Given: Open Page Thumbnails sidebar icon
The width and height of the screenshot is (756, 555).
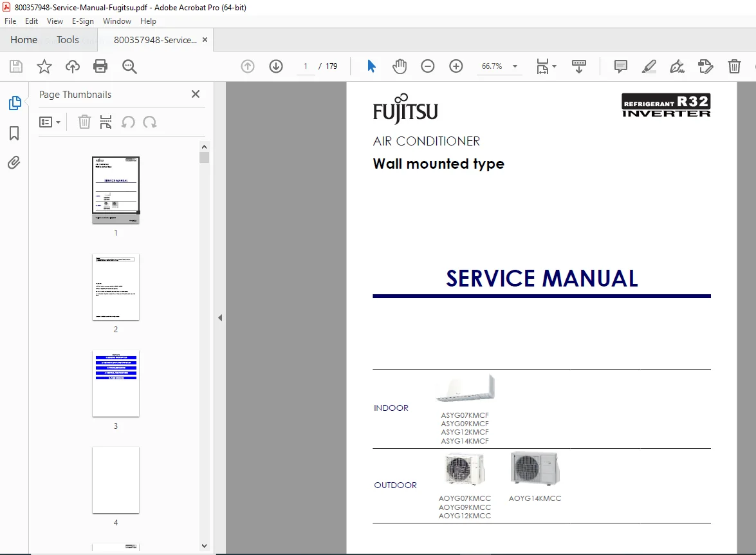Looking at the screenshot, I should point(14,103).
